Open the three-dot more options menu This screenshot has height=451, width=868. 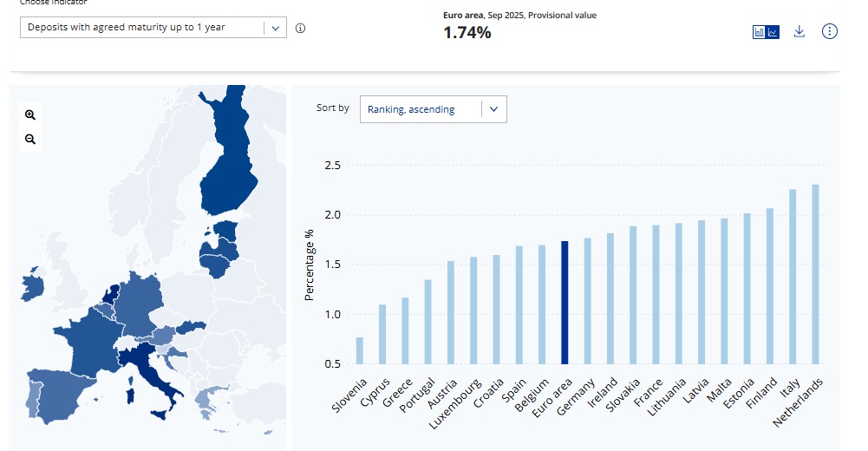(830, 31)
